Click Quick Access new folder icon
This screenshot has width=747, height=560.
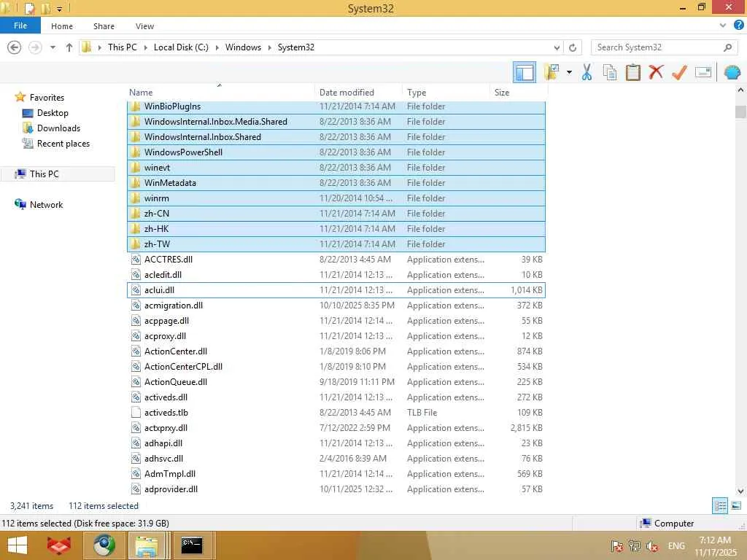coord(46,8)
